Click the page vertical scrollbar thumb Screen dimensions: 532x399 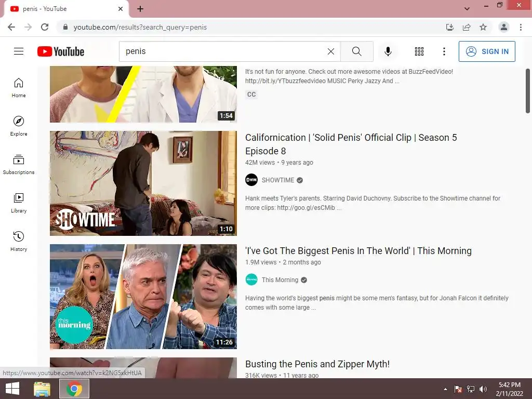tap(528, 91)
